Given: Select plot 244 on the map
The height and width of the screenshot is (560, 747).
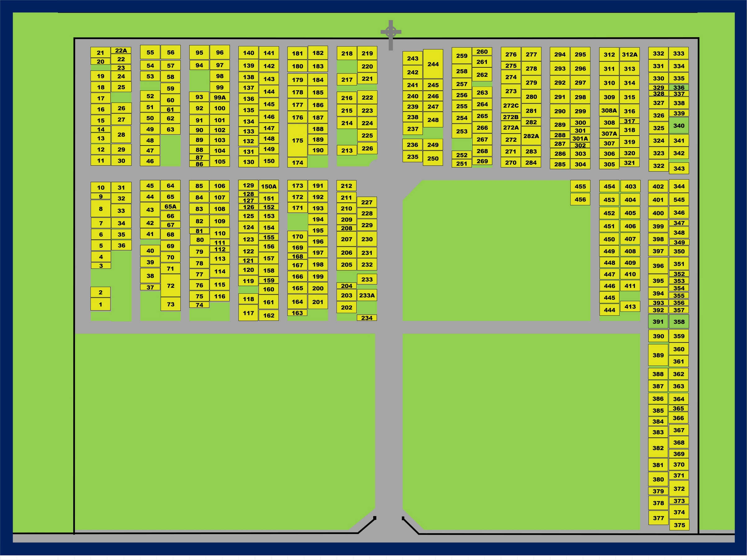Looking at the screenshot, I should [433, 64].
